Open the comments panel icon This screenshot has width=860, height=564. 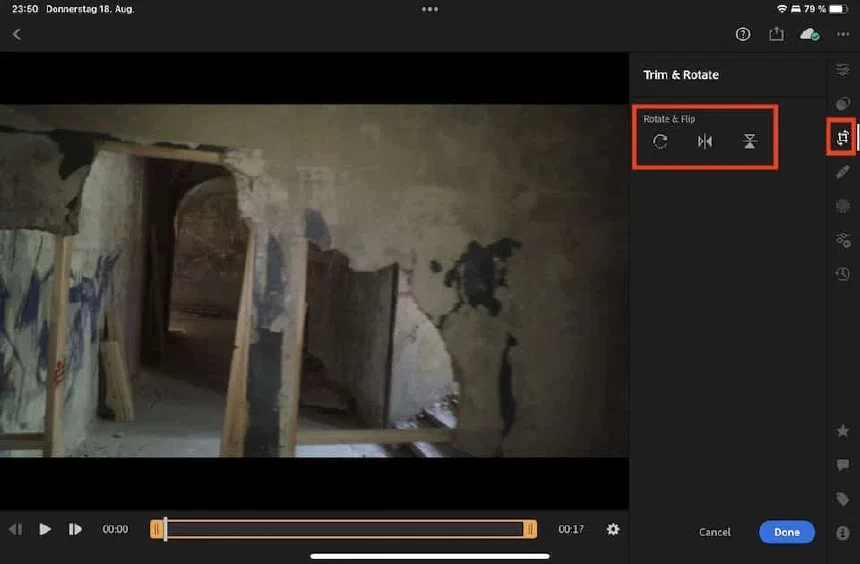click(x=843, y=465)
